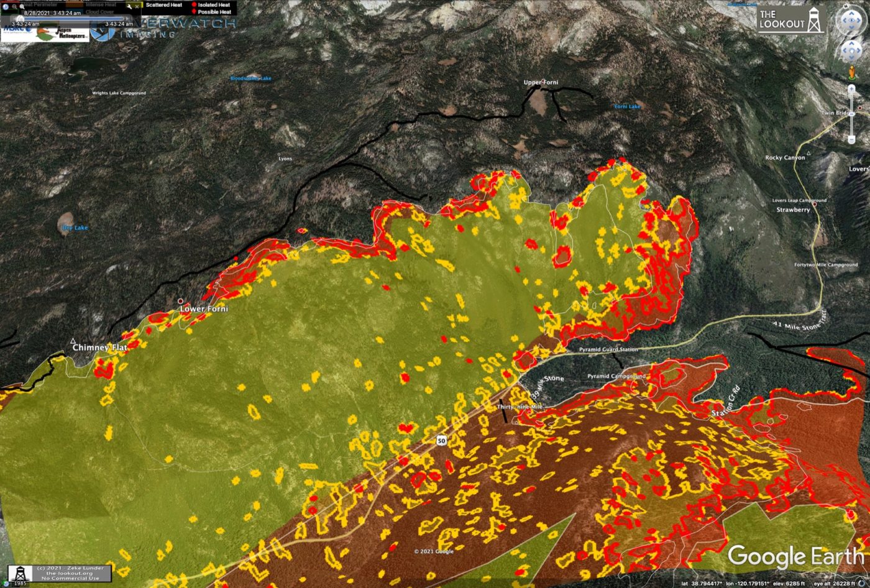
Task: Click the time slider thumb handle
Action: coord(19,18)
